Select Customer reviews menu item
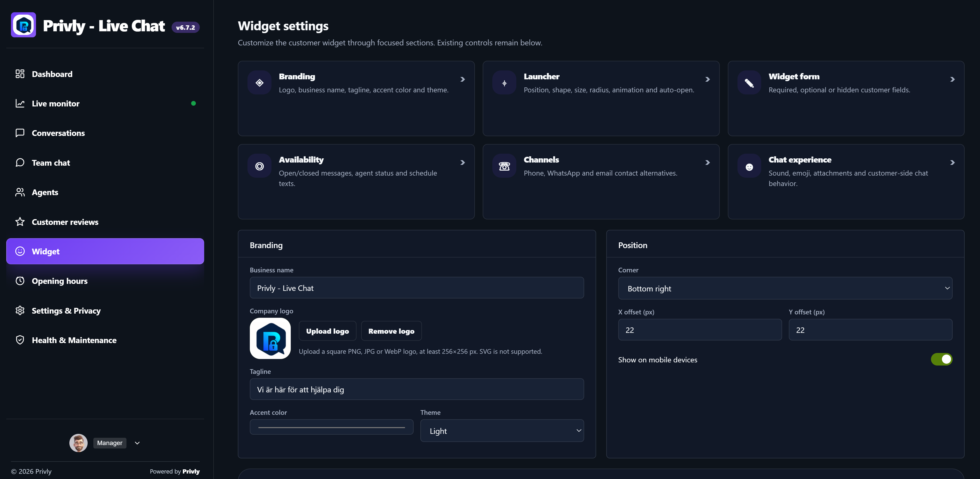The height and width of the screenshot is (479, 980). (105, 222)
